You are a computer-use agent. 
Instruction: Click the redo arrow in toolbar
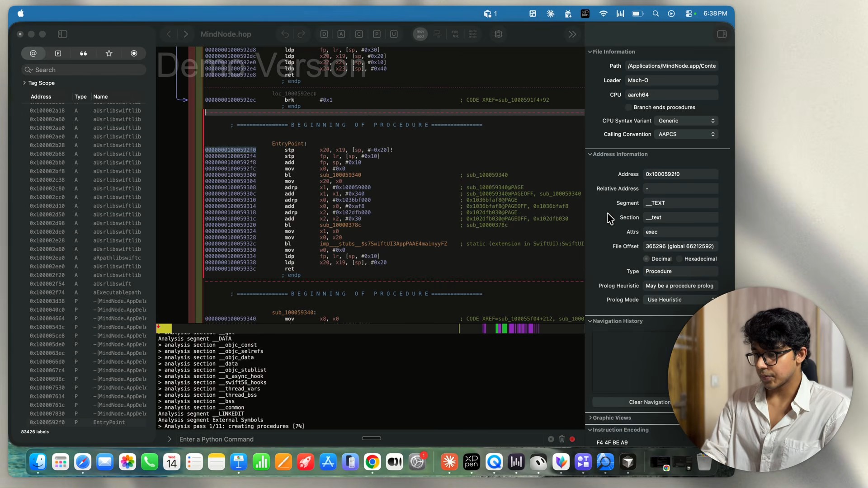pyautogui.click(x=301, y=34)
